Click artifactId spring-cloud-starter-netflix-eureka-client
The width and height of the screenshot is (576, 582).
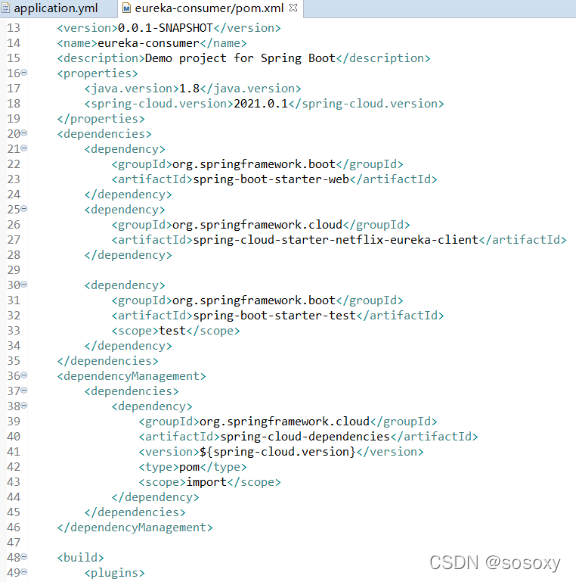(336, 240)
